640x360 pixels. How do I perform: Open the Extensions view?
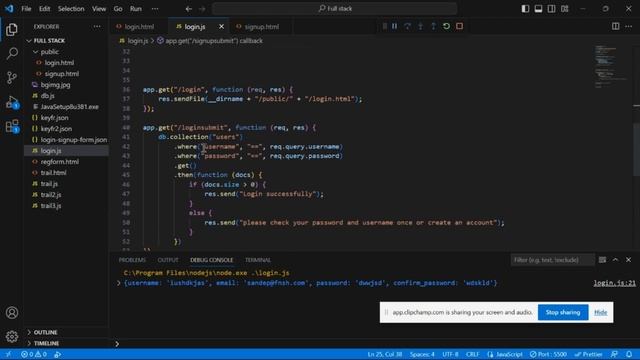(x=12, y=126)
